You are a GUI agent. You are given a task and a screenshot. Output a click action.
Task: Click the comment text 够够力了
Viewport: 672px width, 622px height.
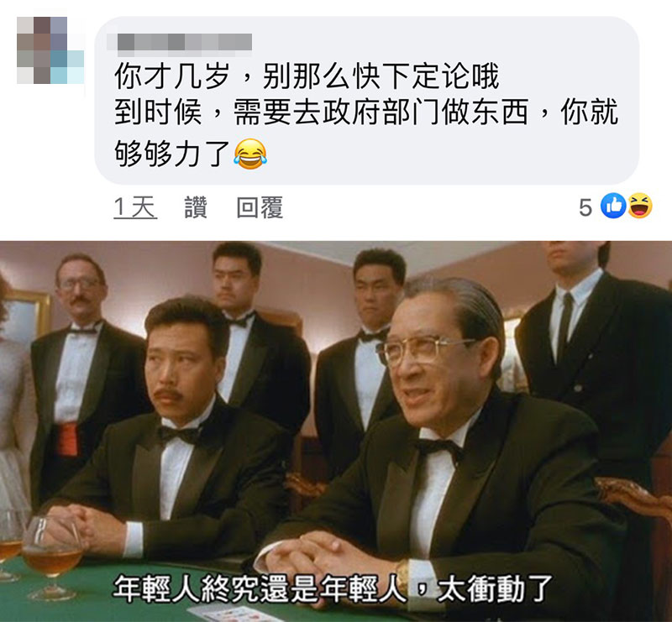(x=172, y=154)
